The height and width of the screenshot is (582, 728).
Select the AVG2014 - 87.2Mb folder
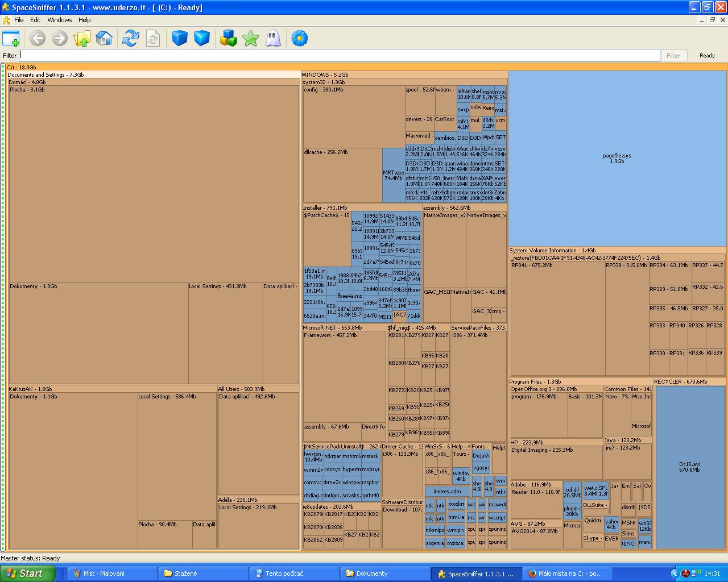click(x=536, y=538)
